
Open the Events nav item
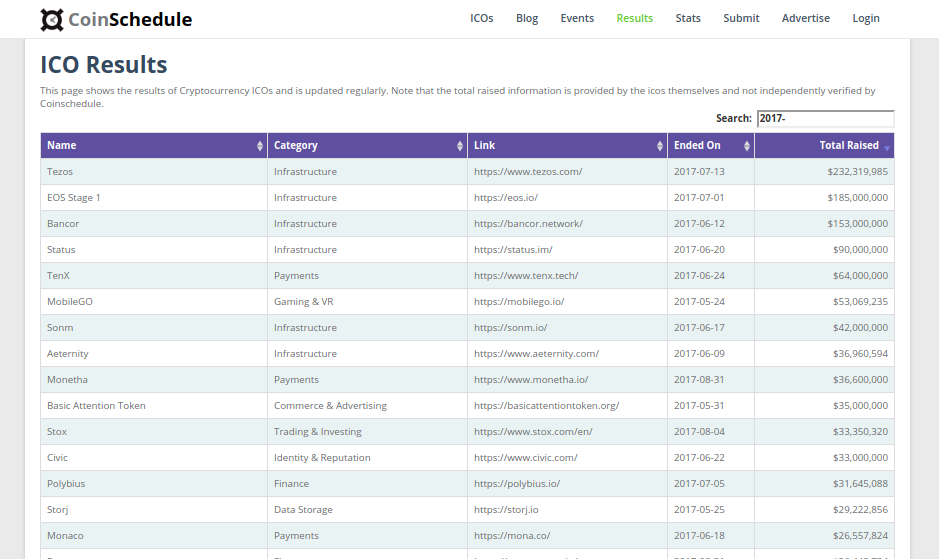tap(577, 19)
